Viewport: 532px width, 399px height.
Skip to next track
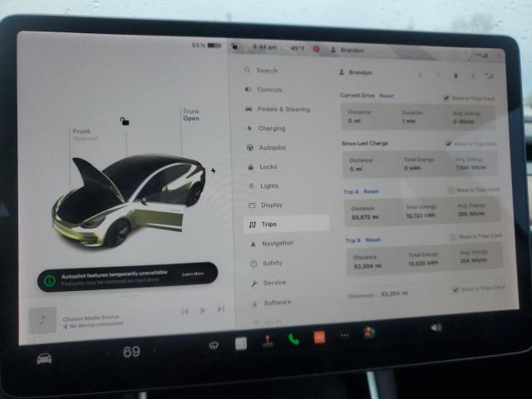(221, 309)
